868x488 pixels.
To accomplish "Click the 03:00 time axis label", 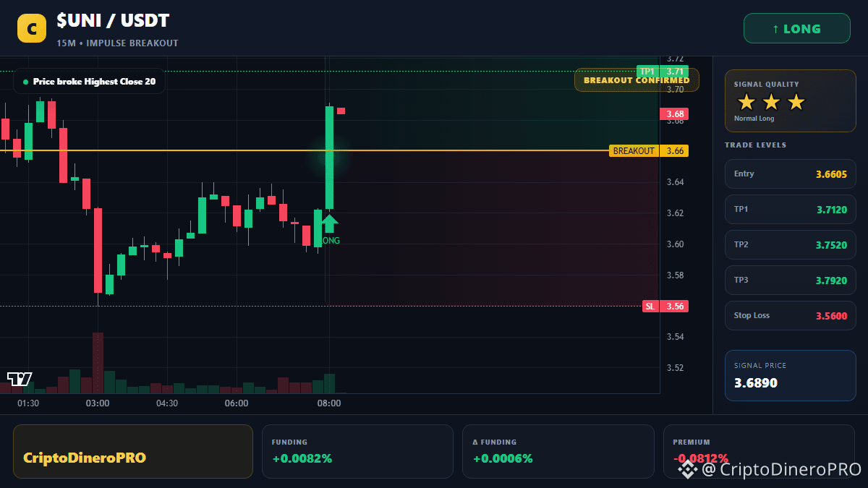I will pos(98,403).
